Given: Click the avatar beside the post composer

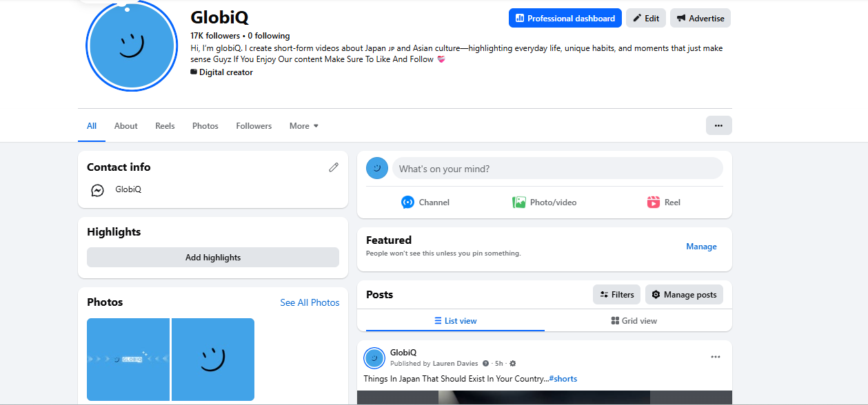Looking at the screenshot, I should click(x=377, y=168).
